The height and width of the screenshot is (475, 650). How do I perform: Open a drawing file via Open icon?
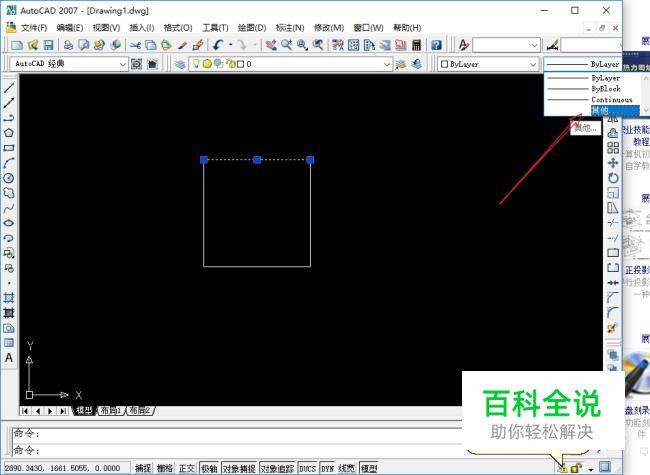click(x=33, y=45)
